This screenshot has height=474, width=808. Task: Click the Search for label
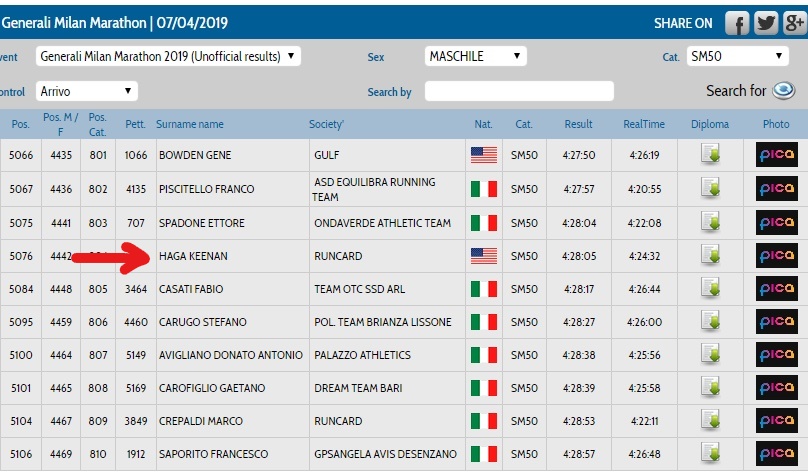coord(736,91)
